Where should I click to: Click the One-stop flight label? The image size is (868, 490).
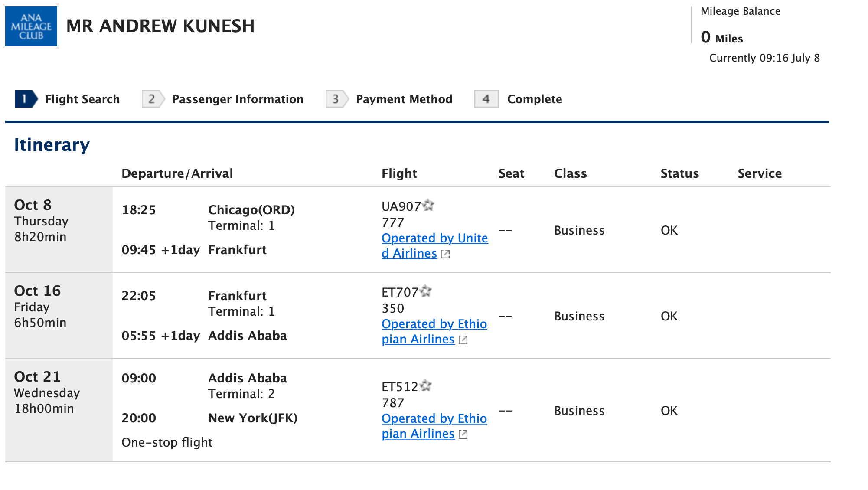(x=166, y=442)
